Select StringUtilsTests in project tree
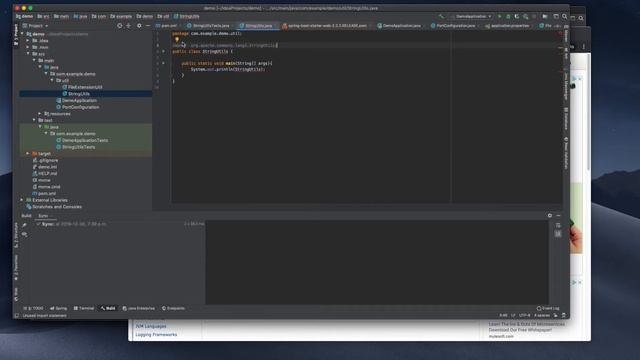This screenshot has width=640, height=360. (76, 147)
